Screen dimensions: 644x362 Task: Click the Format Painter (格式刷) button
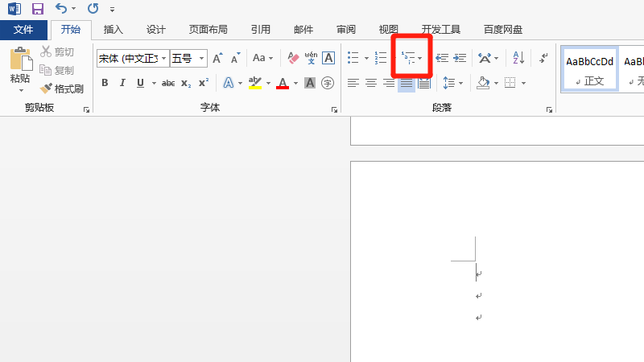(63, 88)
